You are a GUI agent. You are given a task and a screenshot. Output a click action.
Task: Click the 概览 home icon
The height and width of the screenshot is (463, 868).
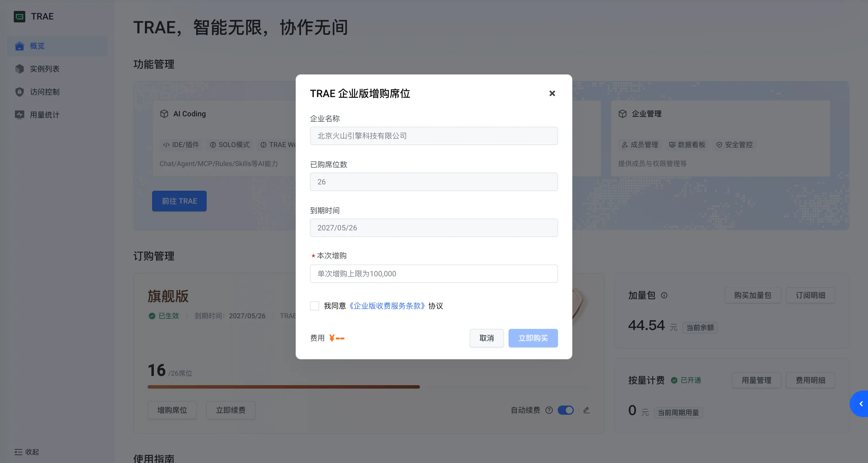tap(20, 46)
